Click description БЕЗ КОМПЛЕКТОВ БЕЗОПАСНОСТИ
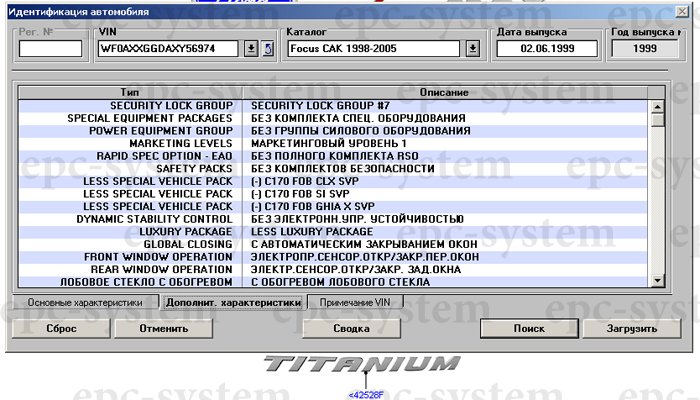 point(342,169)
